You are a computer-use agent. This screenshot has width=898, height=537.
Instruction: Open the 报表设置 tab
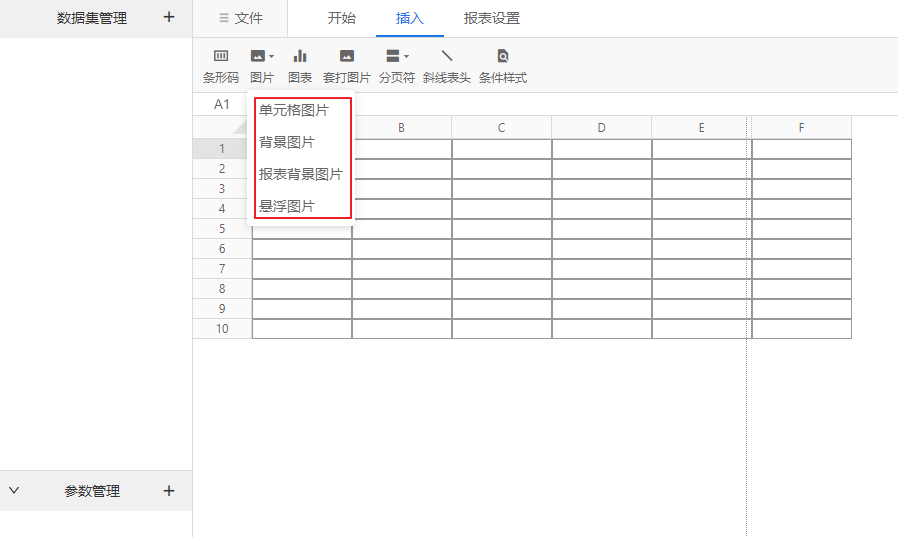[491, 18]
